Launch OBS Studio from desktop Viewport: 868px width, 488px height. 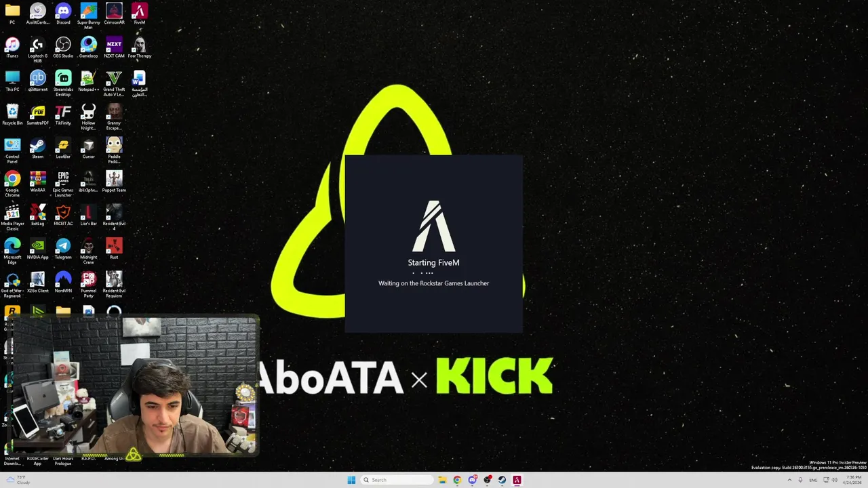tap(63, 47)
